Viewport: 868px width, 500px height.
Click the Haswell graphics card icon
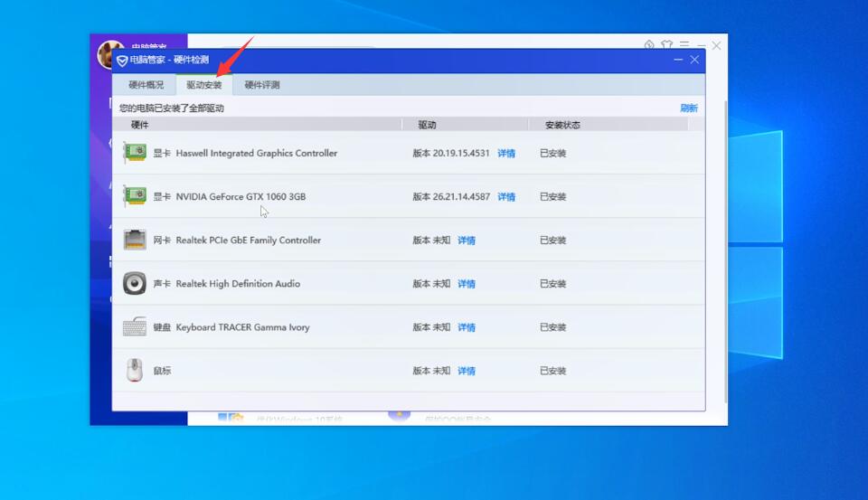[135, 152]
